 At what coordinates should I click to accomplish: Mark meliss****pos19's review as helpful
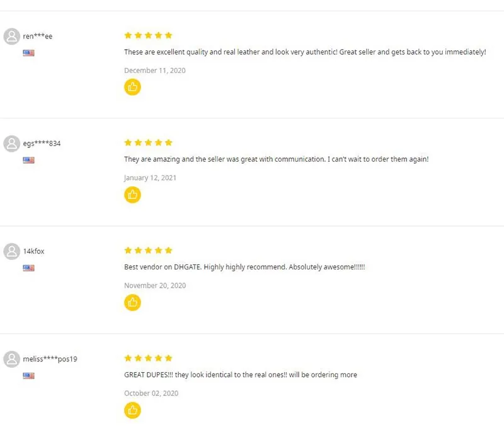(x=132, y=410)
